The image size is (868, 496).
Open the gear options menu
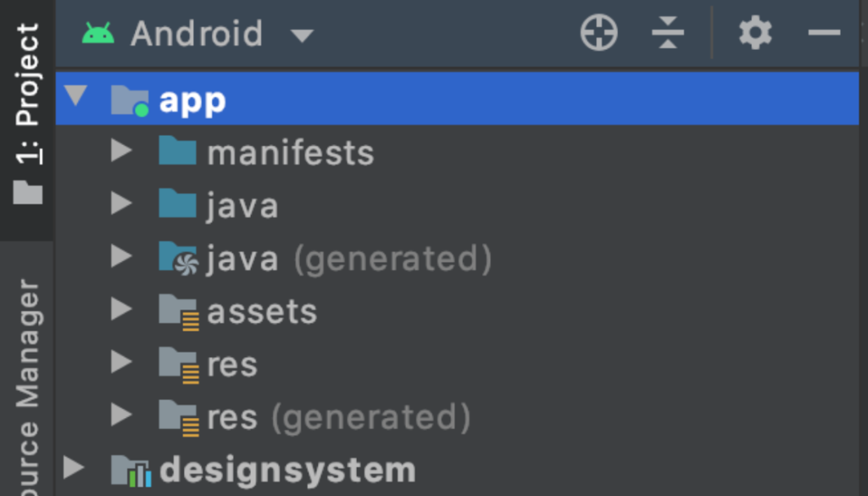click(755, 33)
